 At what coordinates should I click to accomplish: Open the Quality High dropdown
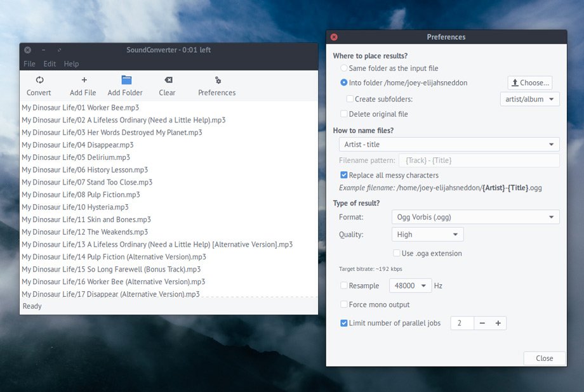click(427, 235)
